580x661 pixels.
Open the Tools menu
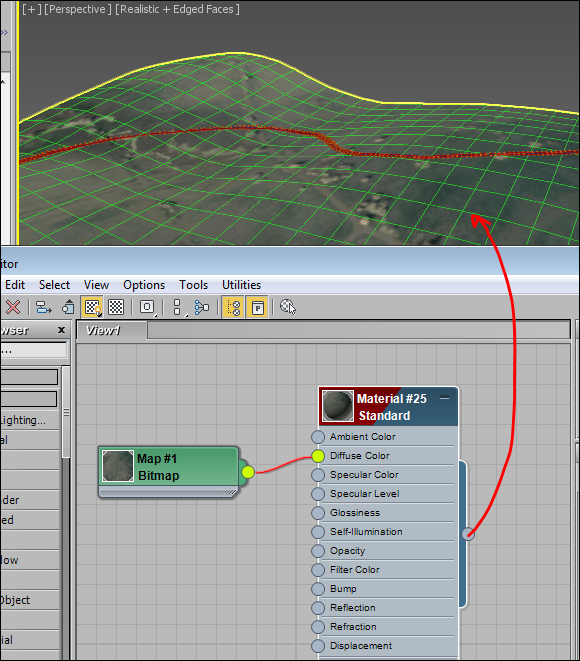coord(193,285)
